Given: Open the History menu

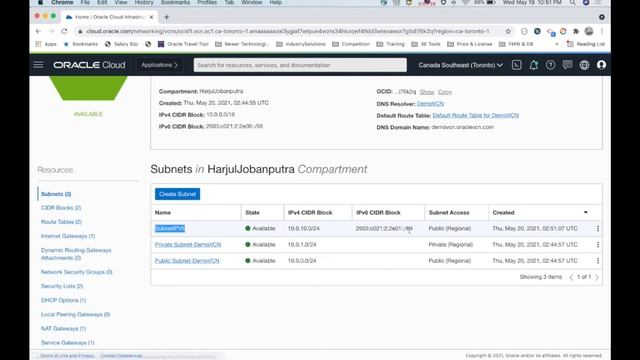Looking at the screenshot, I should [144, 2].
